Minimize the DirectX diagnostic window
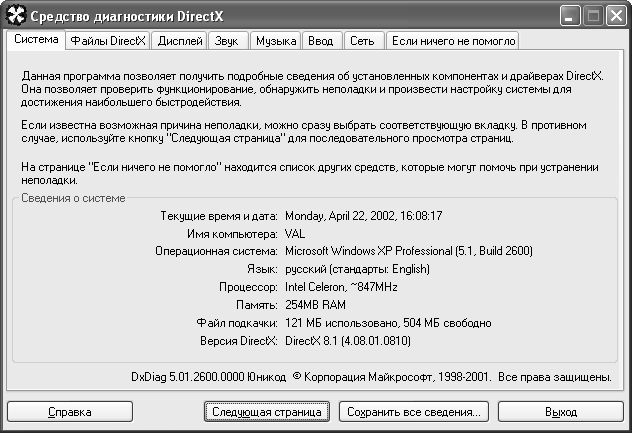This screenshot has height=433, width=632. [x=570, y=16]
